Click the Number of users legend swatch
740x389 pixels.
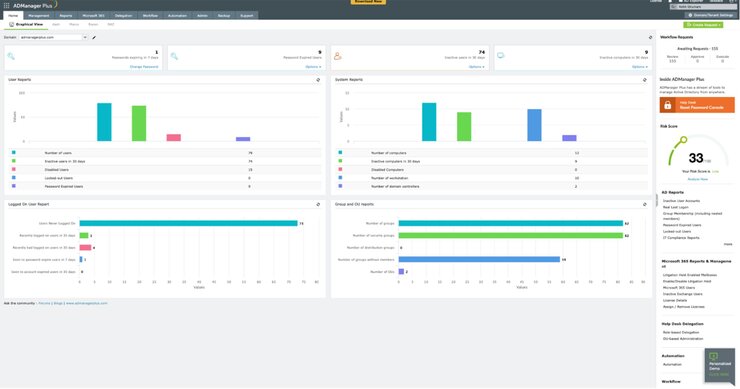tap(14, 152)
